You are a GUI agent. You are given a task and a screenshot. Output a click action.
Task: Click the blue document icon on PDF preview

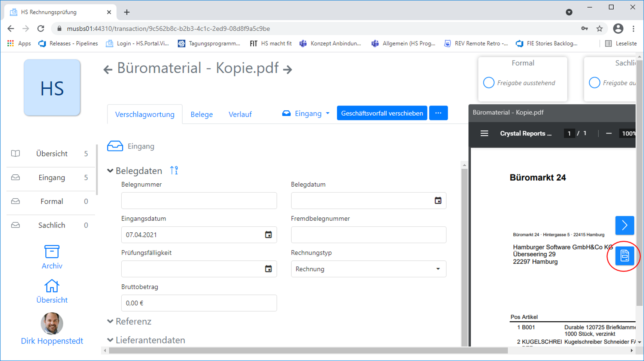click(624, 256)
